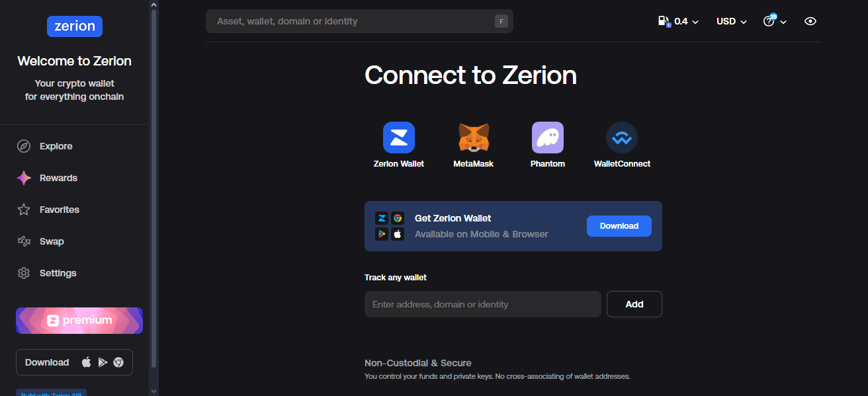
Task: Connect with Phantom ghost icon
Action: click(x=548, y=138)
